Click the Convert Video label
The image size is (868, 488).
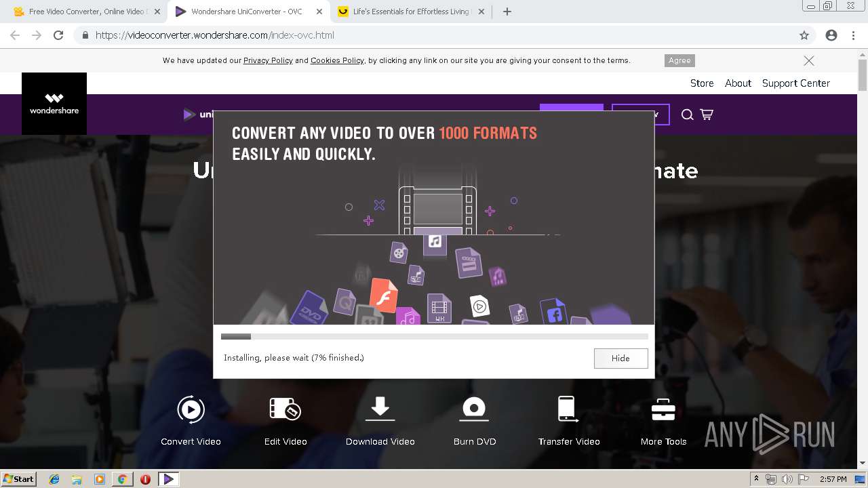(x=191, y=441)
